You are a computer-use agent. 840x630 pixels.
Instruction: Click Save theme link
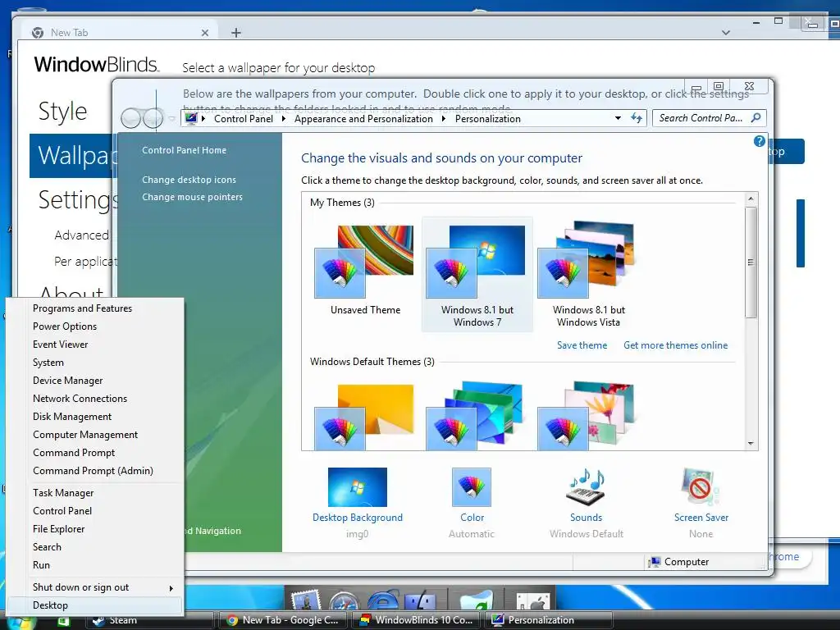tap(582, 345)
